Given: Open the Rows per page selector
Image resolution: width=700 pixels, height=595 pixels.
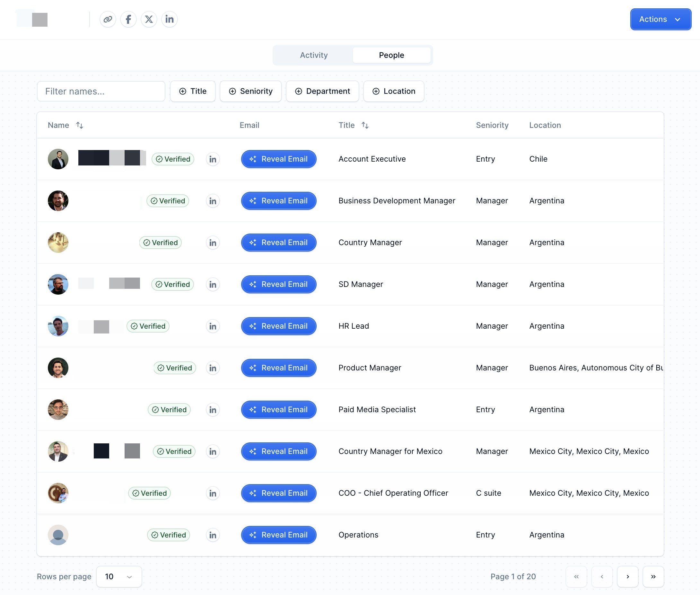Looking at the screenshot, I should 118,576.
